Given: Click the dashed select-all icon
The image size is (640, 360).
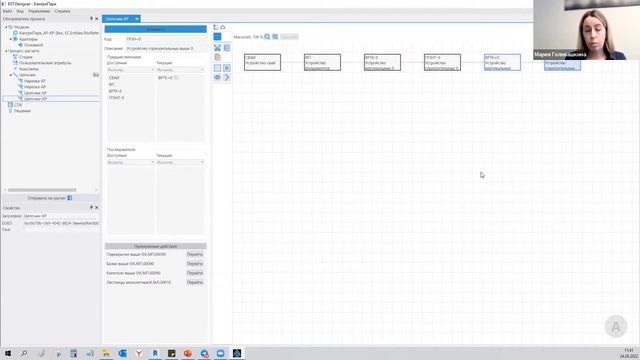Looking at the screenshot, I should 217,68.
